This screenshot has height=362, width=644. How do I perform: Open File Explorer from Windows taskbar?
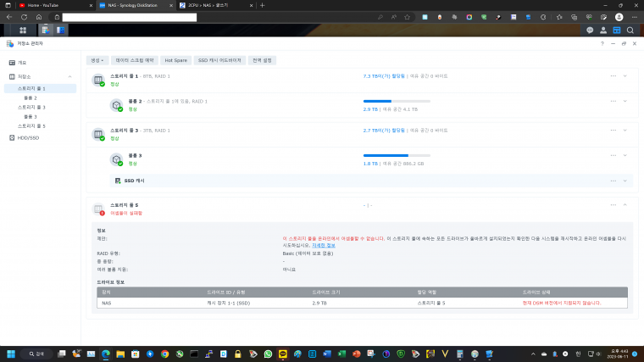pyautogui.click(x=120, y=354)
